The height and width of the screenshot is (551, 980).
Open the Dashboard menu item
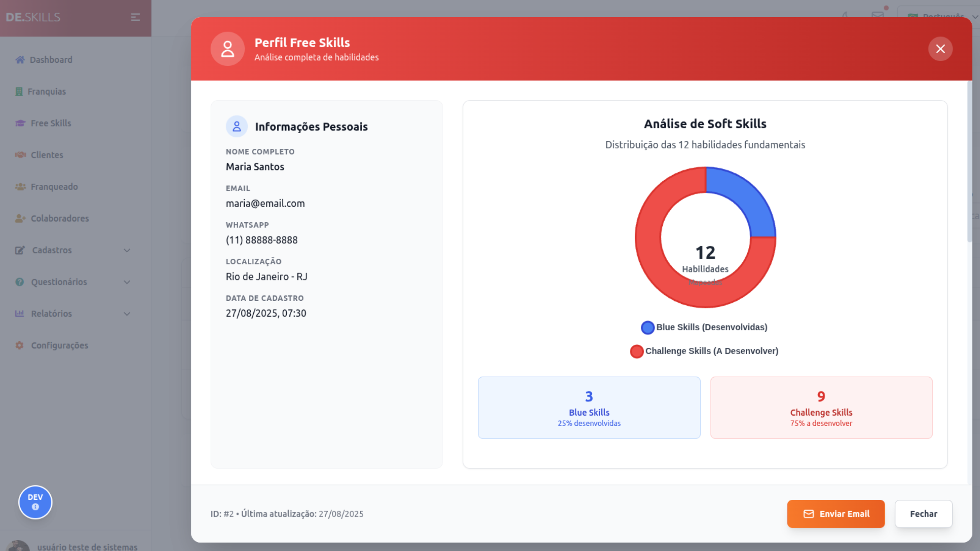51,60
